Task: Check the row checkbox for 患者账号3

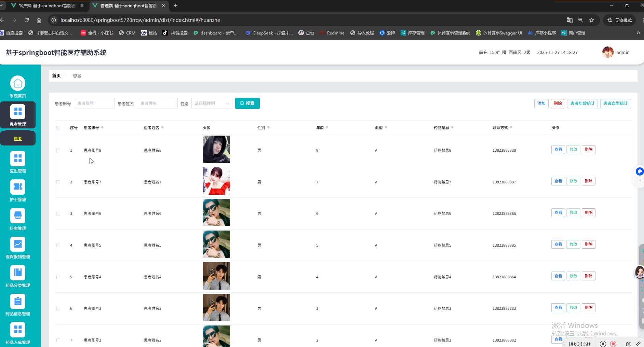Action: coord(58,308)
